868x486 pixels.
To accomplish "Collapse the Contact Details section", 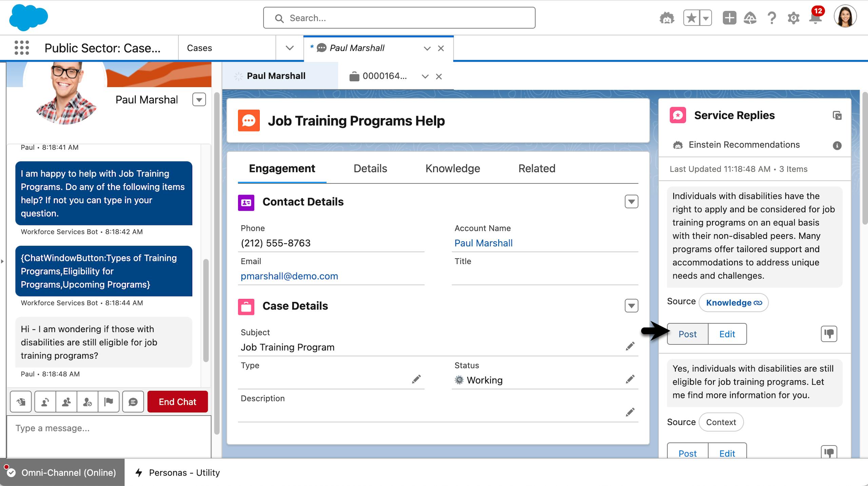I will click(x=631, y=202).
